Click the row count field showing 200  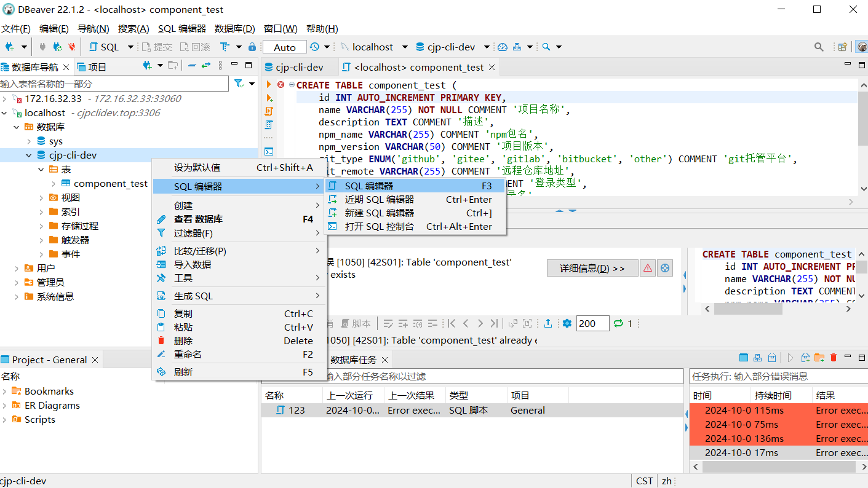(592, 323)
